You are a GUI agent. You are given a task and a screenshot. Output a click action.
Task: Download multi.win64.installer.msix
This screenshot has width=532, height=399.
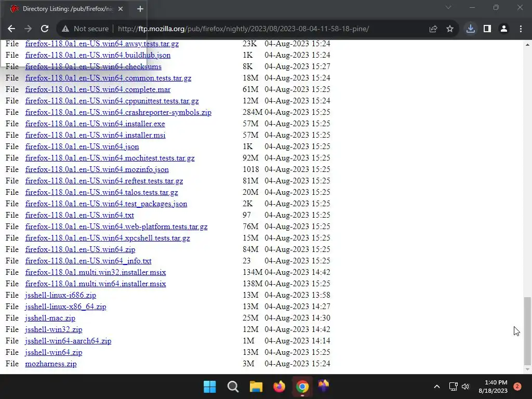96,284
